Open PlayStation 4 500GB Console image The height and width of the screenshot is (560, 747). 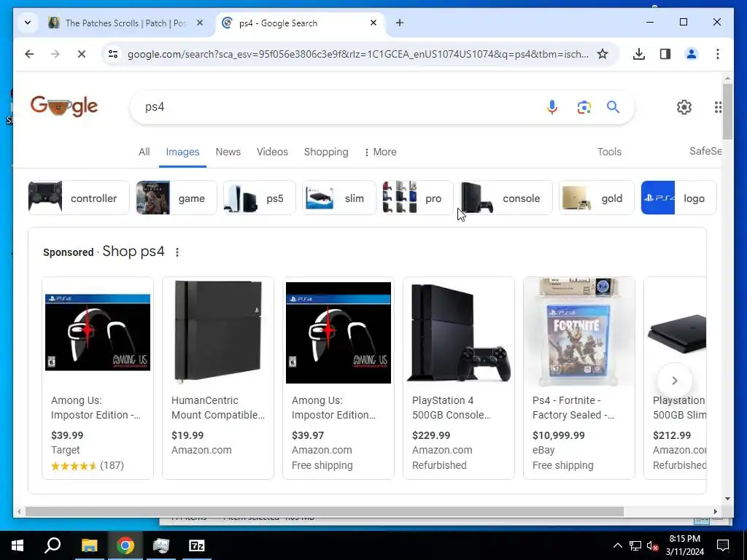pyautogui.click(x=459, y=332)
